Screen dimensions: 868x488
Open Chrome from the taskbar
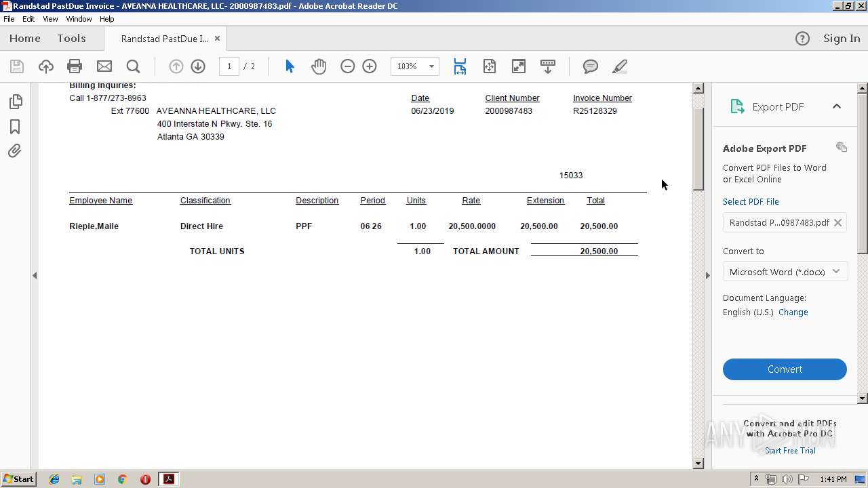click(123, 479)
